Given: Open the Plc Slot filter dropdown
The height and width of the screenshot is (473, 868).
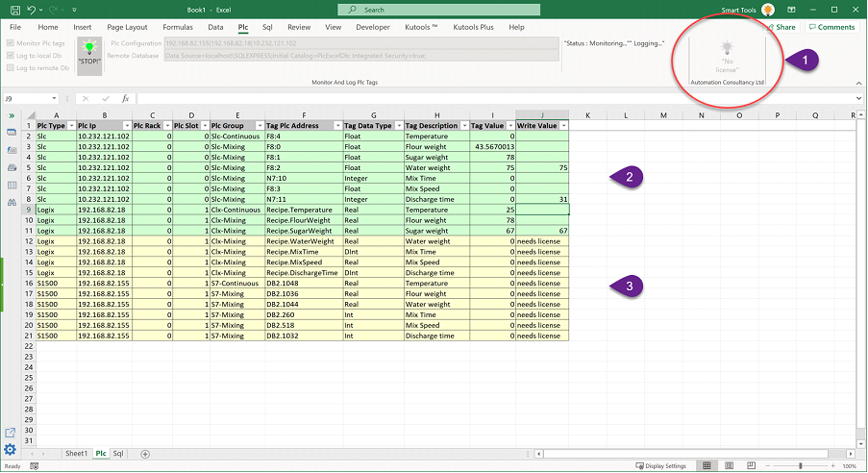Looking at the screenshot, I should [205, 126].
